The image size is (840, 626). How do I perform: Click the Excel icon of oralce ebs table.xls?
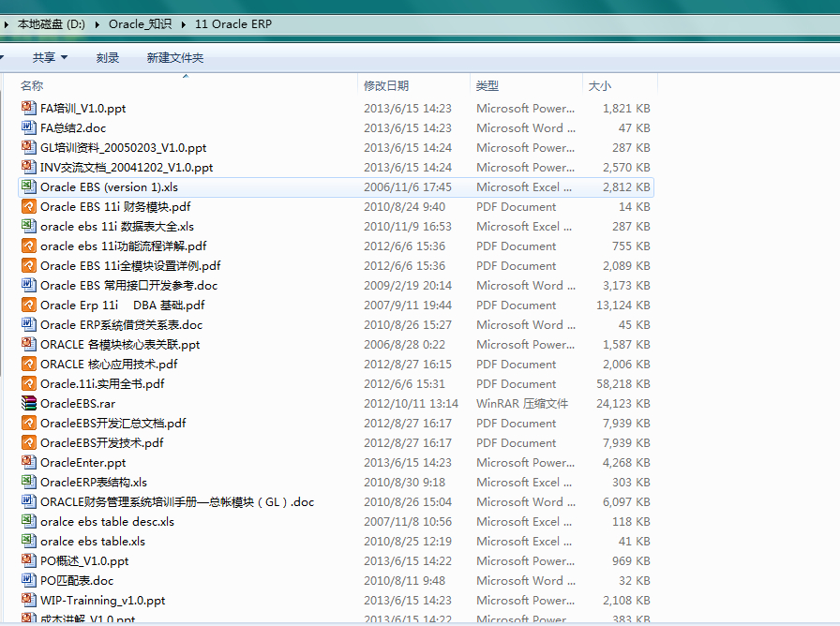pyautogui.click(x=28, y=541)
